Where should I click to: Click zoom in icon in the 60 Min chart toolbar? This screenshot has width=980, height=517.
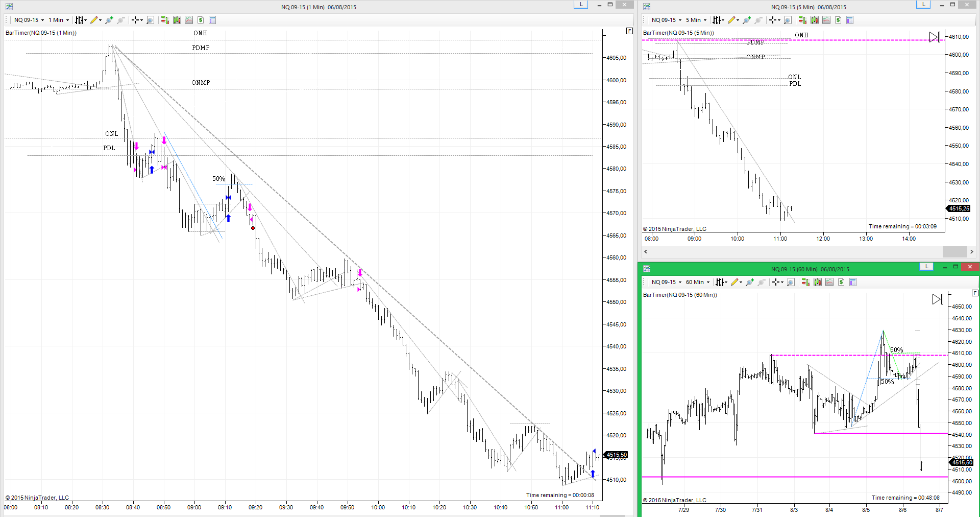point(750,282)
